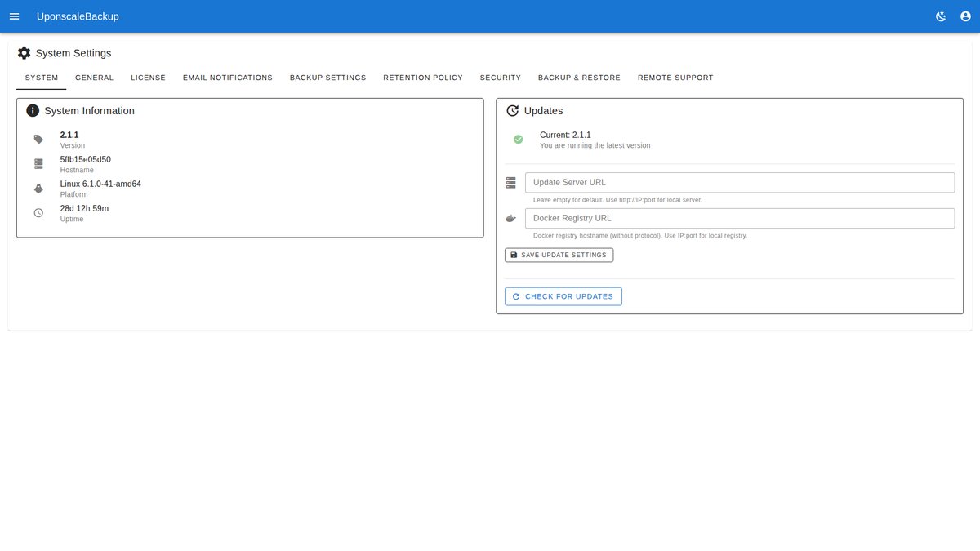Screen dimensions: 980x551
Task: Select the Retention Policy tab
Action: (x=423, y=78)
